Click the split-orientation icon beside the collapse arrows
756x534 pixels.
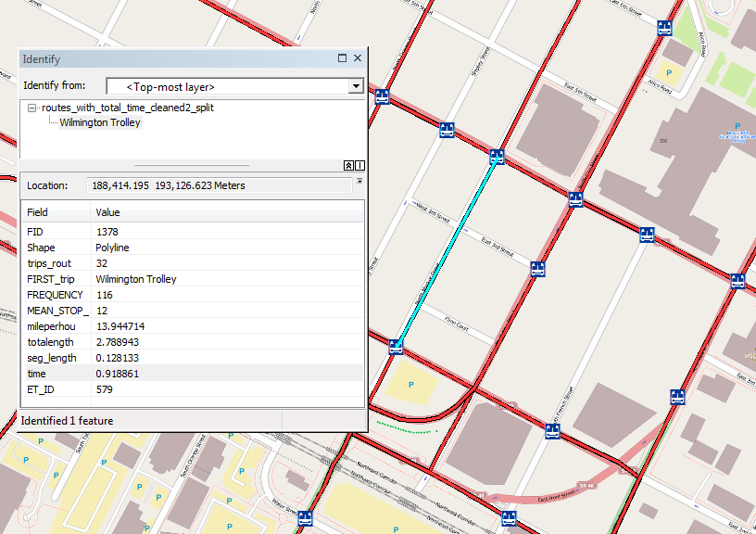coord(359,165)
